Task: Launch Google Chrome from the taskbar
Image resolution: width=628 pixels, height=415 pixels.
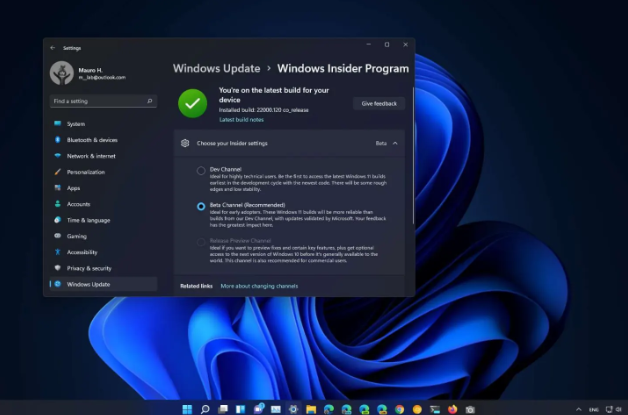Action: (399, 409)
